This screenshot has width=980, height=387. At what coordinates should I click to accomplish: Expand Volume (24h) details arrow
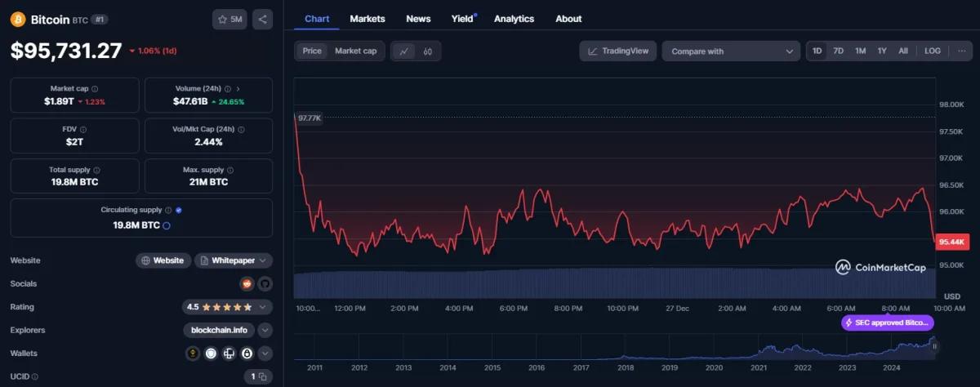pyautogui.click(x=238, y=89)
